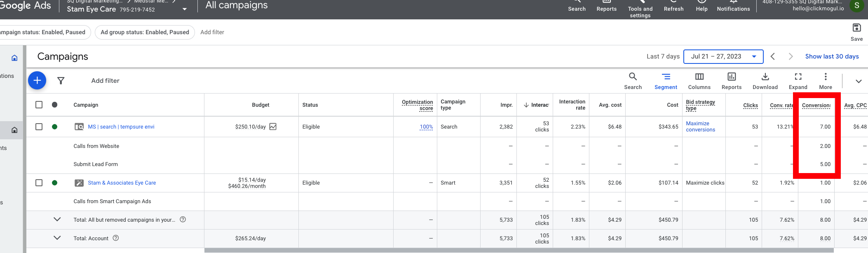Open the Stam Eye Care account dropdown arrow
Image resolution: width=868 pixels, height=253 pixels.
pyautogui.click(x=184, y=9)
